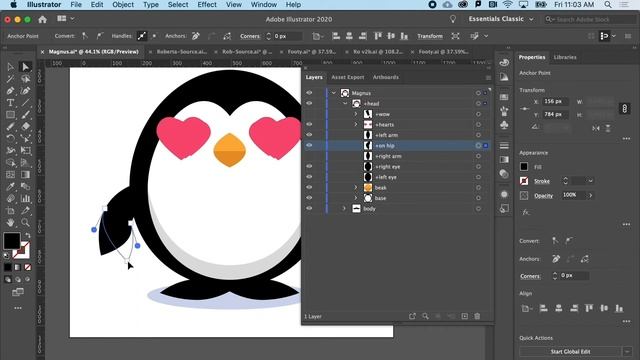Choose the Rectangle tool
Image resolution: width=640 pixels, height=360 pixels.
click(x=11, y=115)
